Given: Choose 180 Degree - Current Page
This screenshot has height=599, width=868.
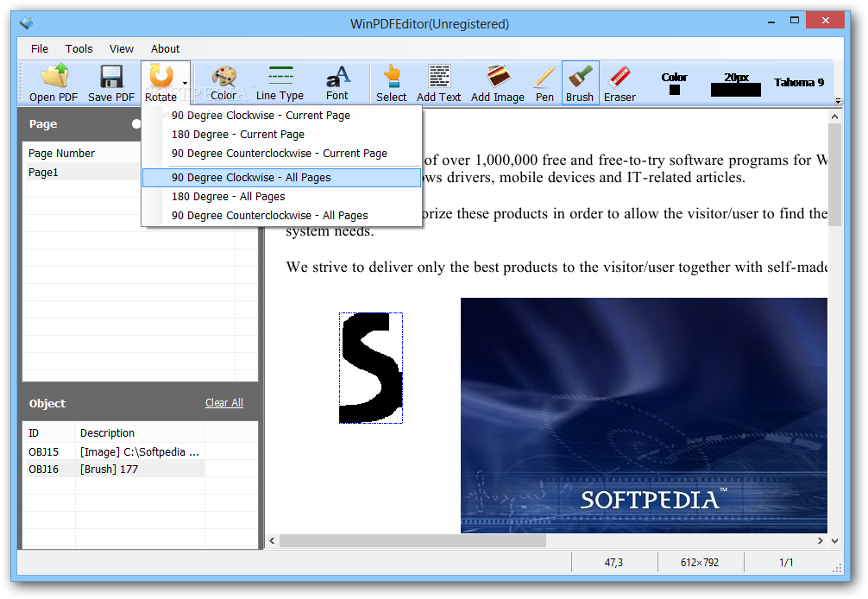Looking at the screenshot, I should coord(282,134).
